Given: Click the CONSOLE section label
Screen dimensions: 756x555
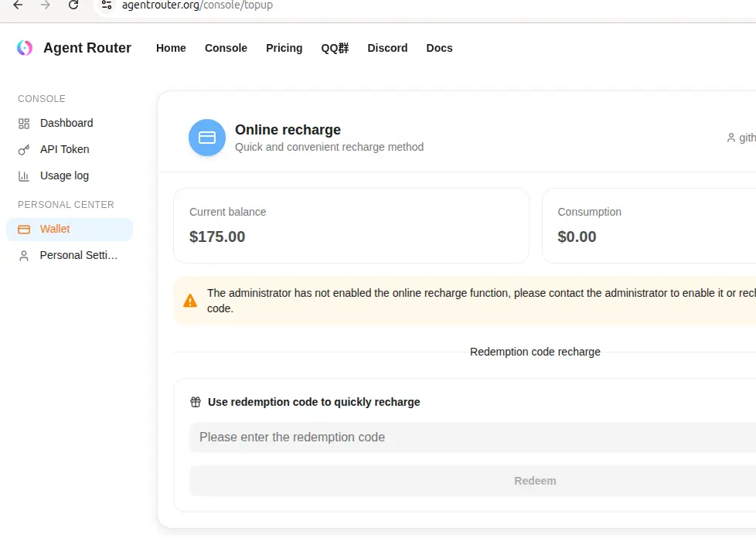Looking at the screenshot, I should point(42,99).
